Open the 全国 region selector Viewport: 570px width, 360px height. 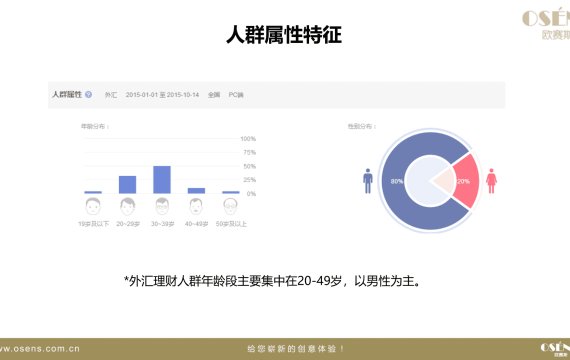pos(214,95)
